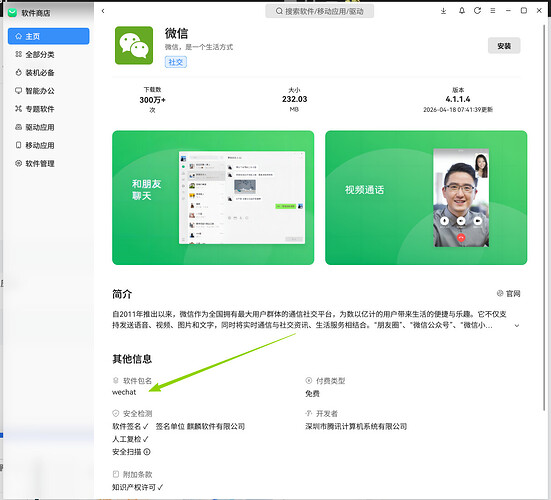The width and height of the screenshot is (551, 500).
Task: Open the hamburger menu icon
Action: (x=493, y=11)
